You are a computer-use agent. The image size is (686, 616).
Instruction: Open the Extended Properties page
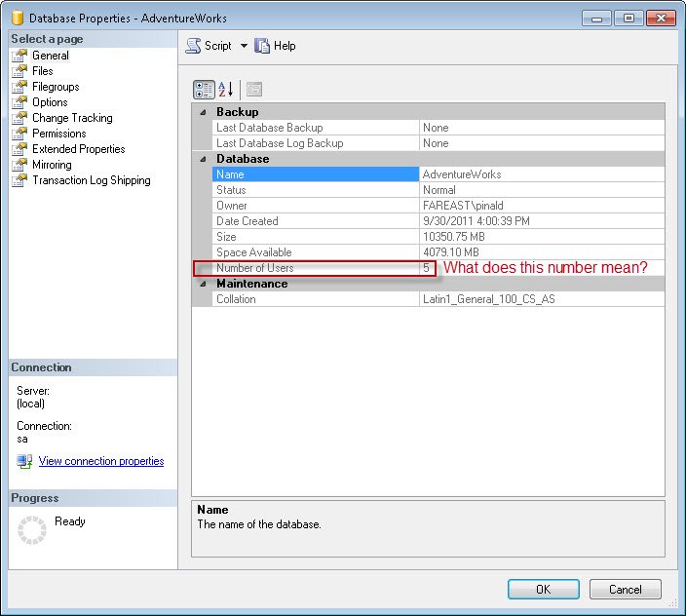click(x=79, y=149)
